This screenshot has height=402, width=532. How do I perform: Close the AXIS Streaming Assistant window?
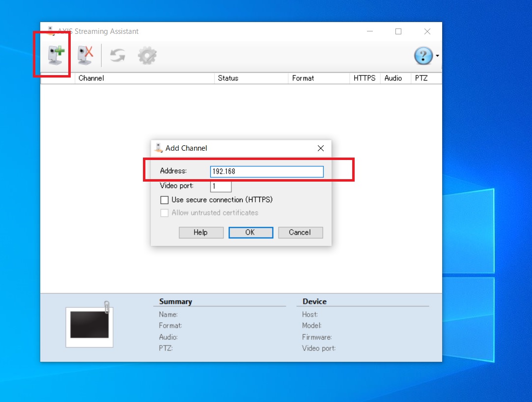(427, 31)
